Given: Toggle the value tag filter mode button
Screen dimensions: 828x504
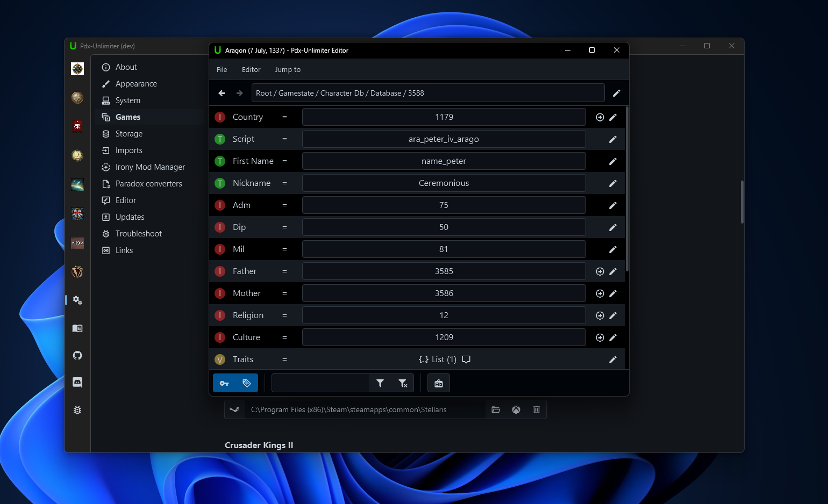Looking at the screenshot, I should (247, 383).
